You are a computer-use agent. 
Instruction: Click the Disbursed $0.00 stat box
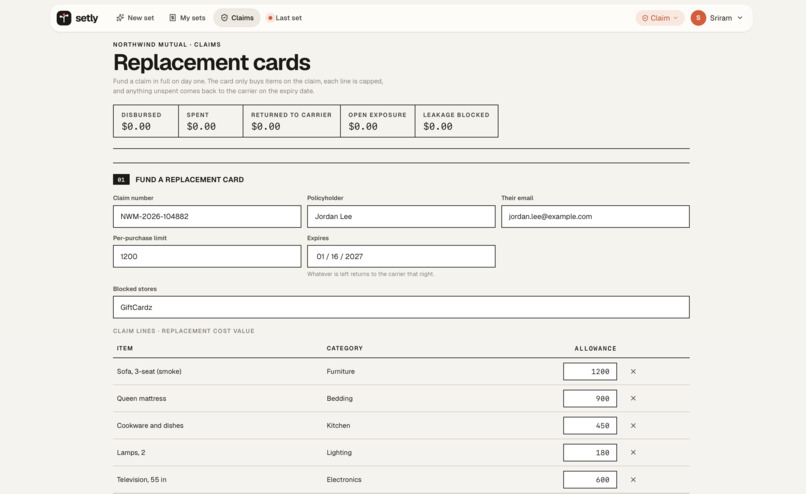146,121
